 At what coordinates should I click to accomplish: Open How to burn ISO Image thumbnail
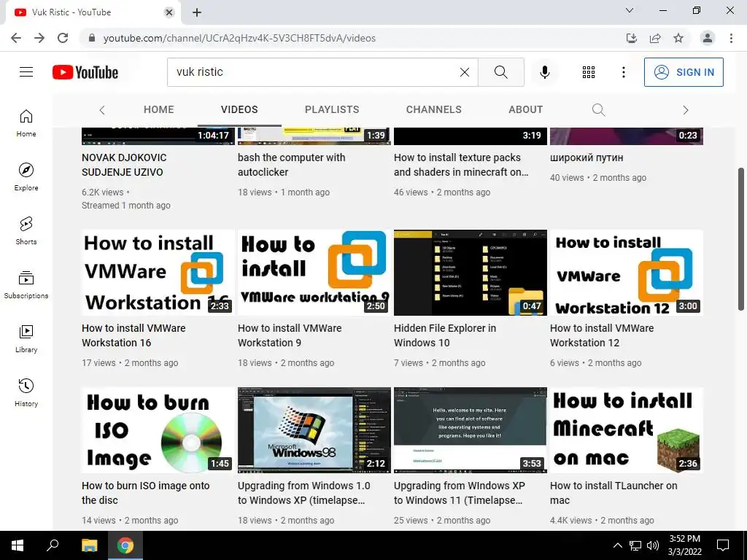[158, 430]
